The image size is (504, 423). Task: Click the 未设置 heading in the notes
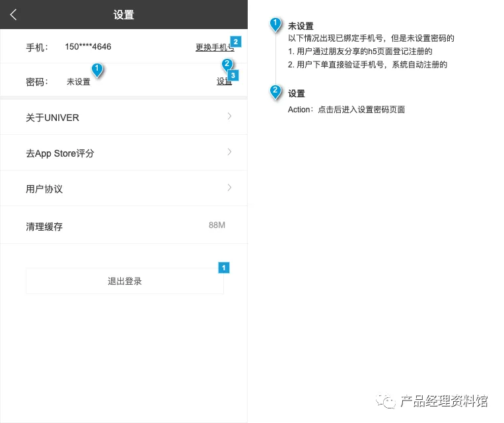coord(301,26)
